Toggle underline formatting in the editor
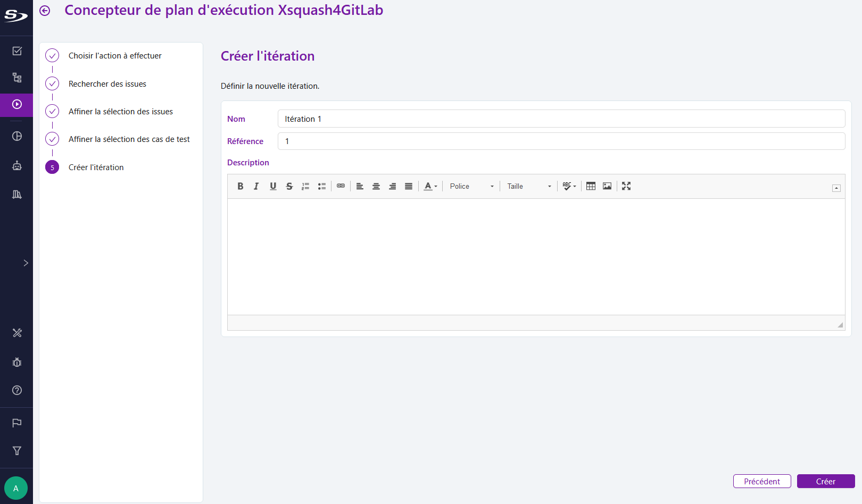 [x=273, y=186]
